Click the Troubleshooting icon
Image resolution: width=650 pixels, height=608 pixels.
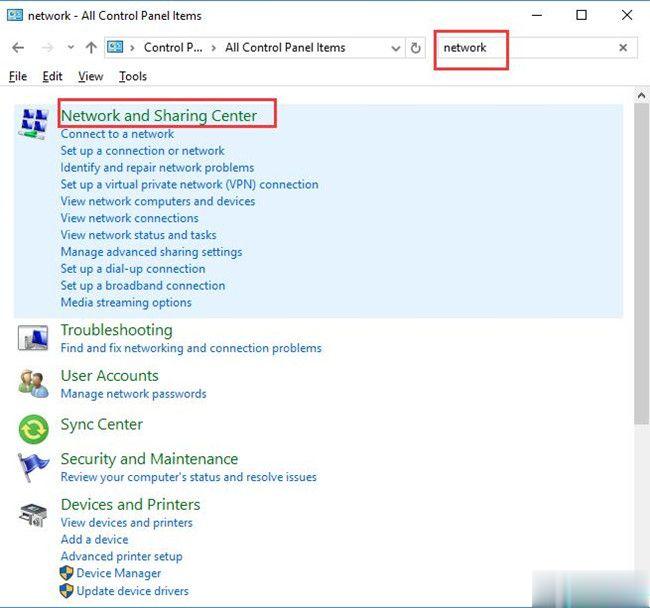pos(33,337)
